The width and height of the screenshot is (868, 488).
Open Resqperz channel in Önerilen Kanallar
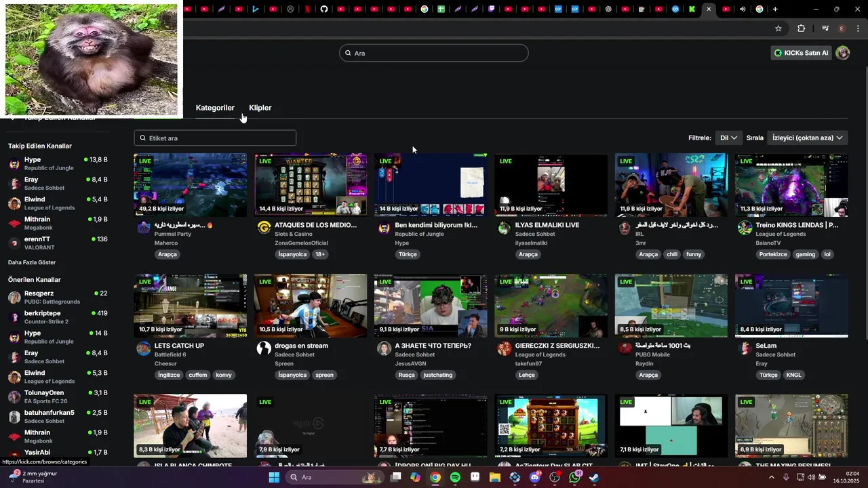(x=58, y=297)
